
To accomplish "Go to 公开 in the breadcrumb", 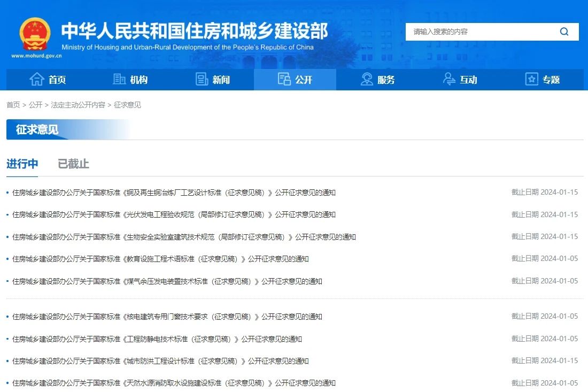I will [x=36, y=105].
